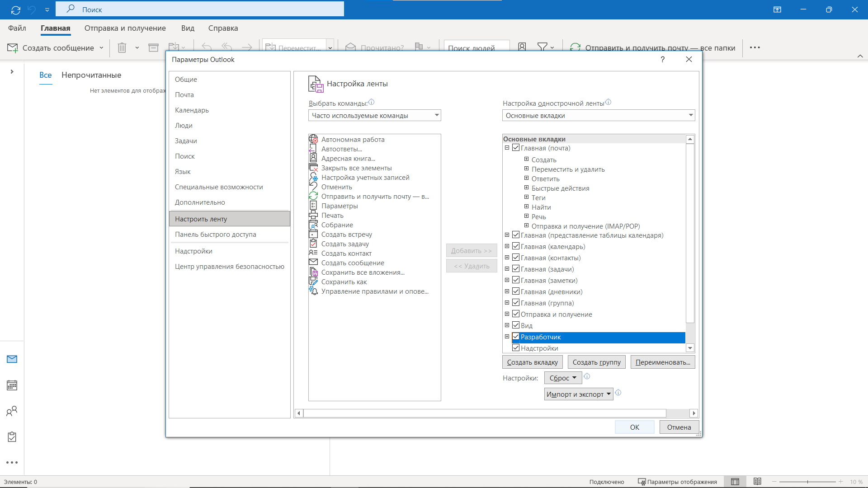Select Панель быстрого доступа in options list
The height and width of the screenshot is (488, 868).
click(216, 235)
